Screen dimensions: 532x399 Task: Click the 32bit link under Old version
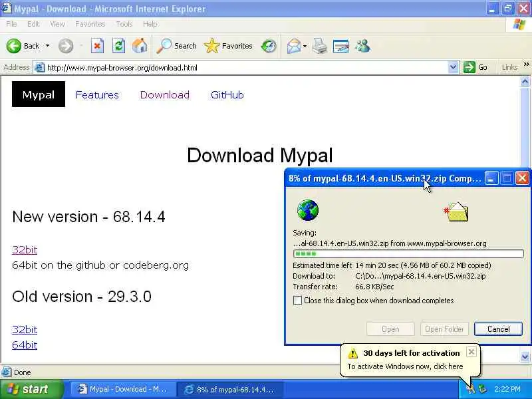click(x=25, y=329)
